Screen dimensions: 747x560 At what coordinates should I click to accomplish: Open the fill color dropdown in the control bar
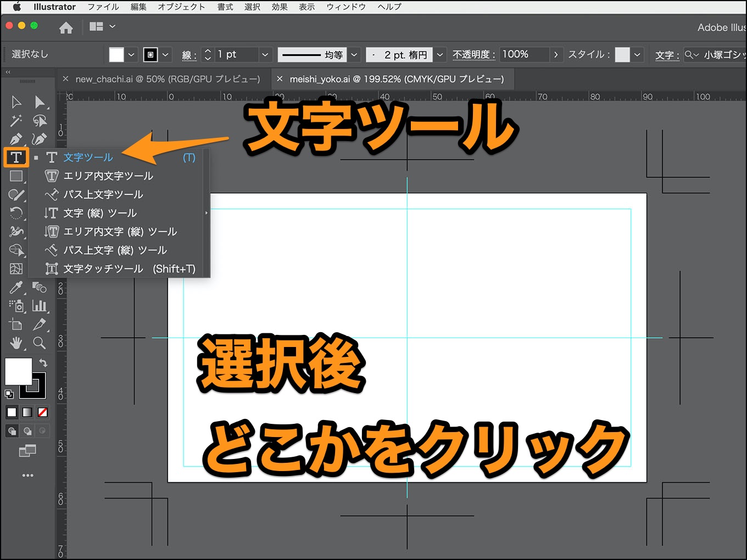(x=131, y=55)
